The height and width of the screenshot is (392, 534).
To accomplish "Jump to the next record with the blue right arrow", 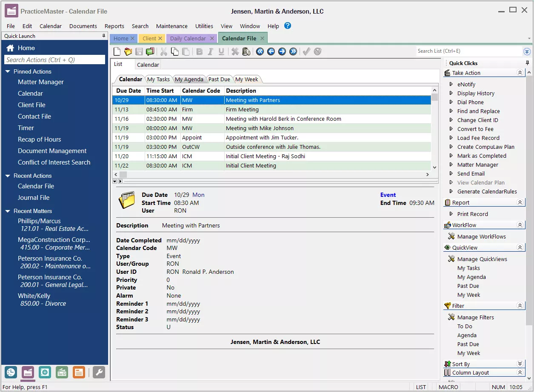I will pyautogui.click(x=282, y=51).
